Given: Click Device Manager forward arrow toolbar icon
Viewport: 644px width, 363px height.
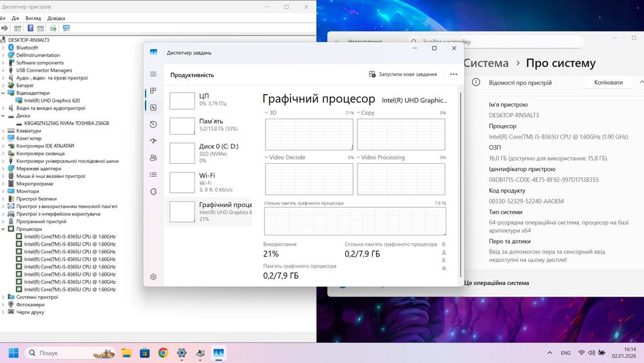Looking at the screenshot, I should 5,28.
